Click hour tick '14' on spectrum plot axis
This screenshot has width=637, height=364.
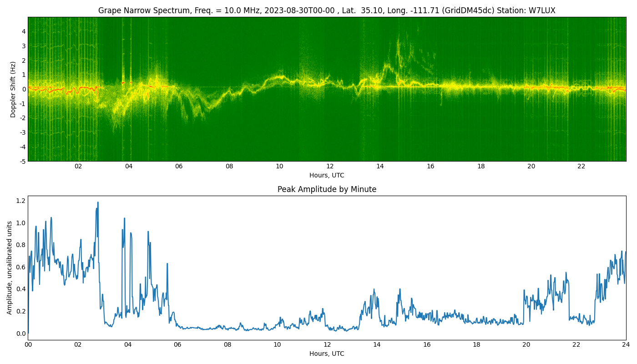tap(380, 167)
